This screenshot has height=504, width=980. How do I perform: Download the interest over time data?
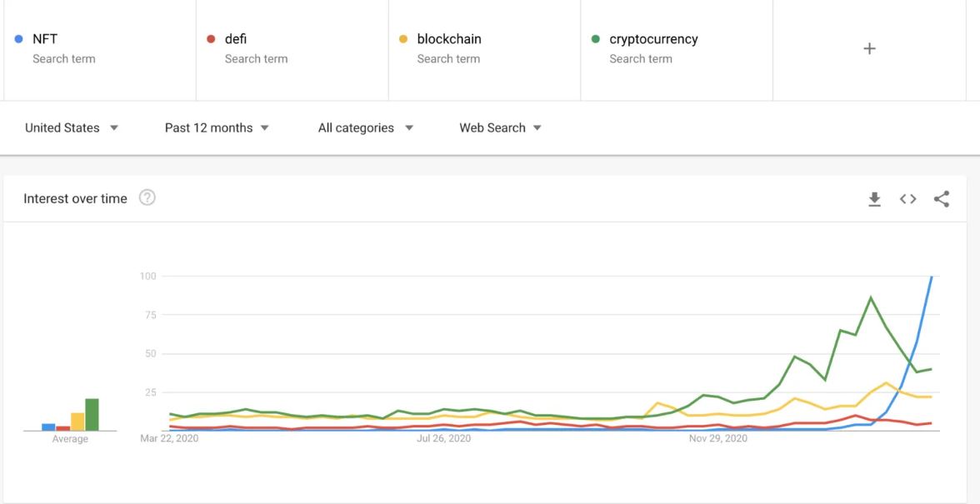[x=874, y=199]
